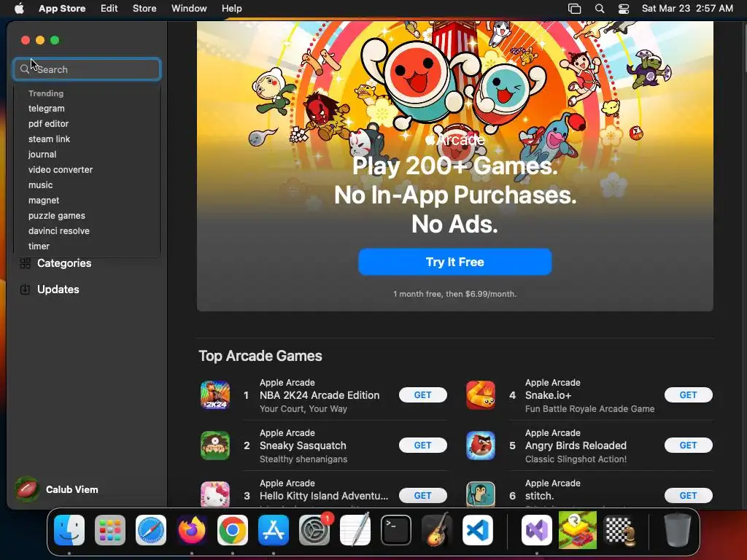Open System Settings in the Dock
The height and width of the screenshot is (560, 747).
pyautogui.click(x=314, y=530)
